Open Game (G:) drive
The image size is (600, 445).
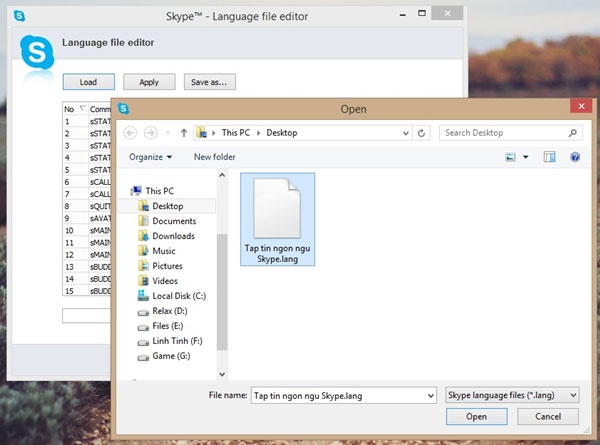(164, 356)
